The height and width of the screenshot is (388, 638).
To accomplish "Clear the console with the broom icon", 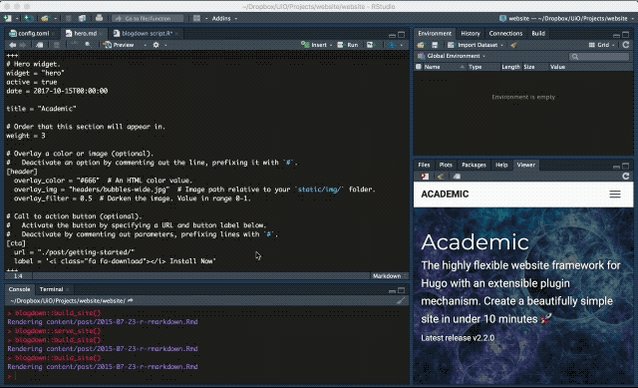I will [x=401, y=301].
